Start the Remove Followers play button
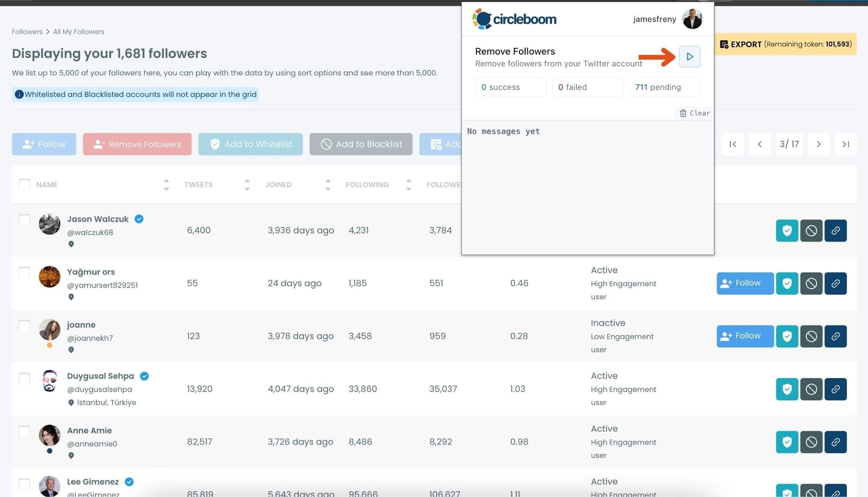The width and height of the screenshot is (868, 497). pyautogui.click(x=690, y=56)
